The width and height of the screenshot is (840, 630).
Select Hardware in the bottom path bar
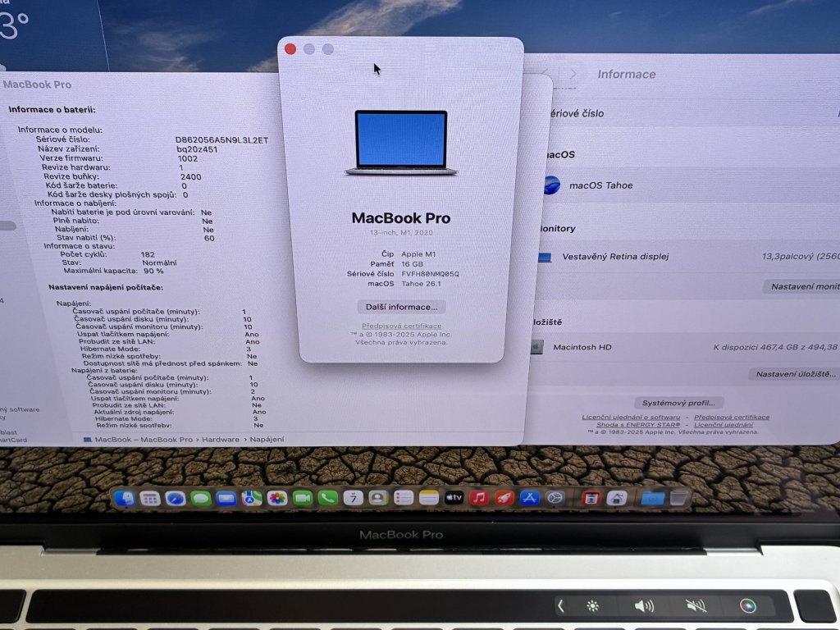pos(221,440)
